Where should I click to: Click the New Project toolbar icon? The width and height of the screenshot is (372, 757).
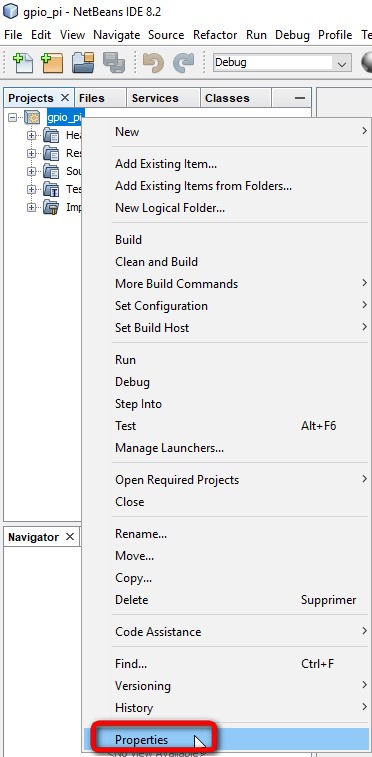pos(52,63)
